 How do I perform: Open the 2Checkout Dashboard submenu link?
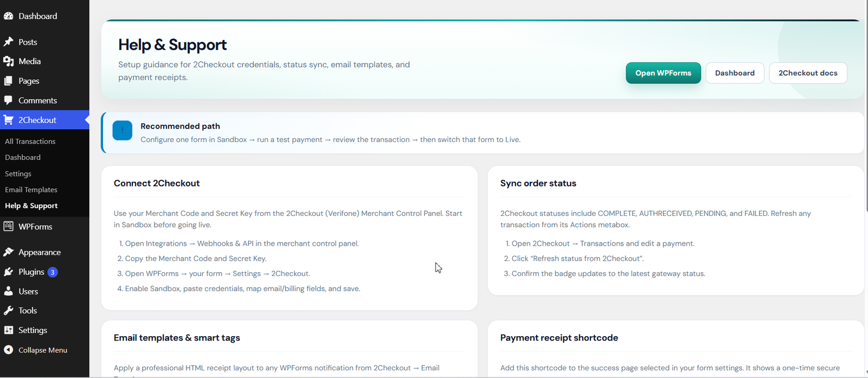(x=23, y=157)
